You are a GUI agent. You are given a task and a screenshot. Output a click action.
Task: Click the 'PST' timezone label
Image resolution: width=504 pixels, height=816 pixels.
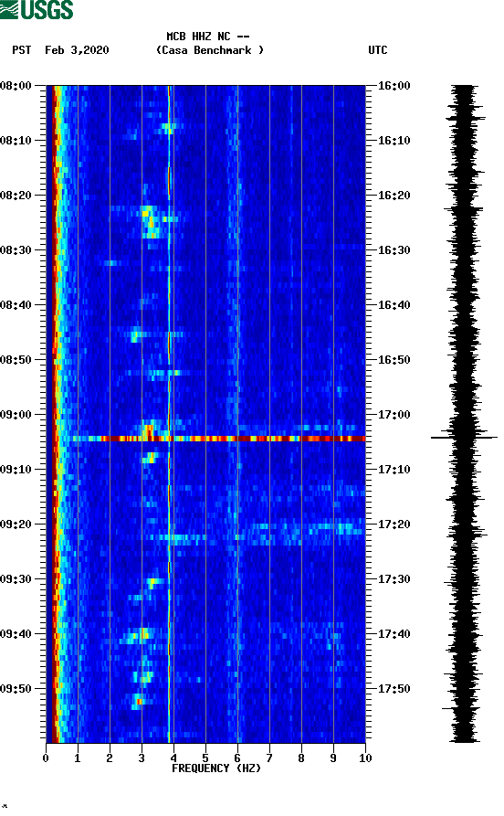(21, 50)
